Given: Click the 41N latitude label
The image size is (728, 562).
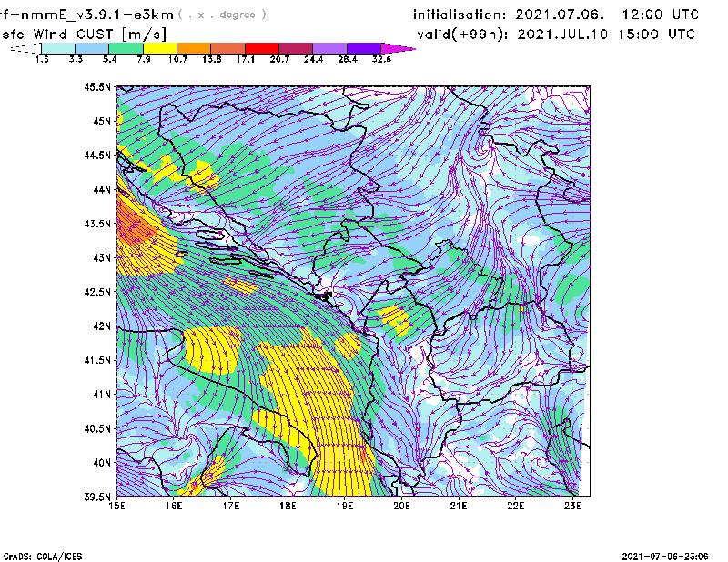Looking at the screenshot, I should pos(102,395).
